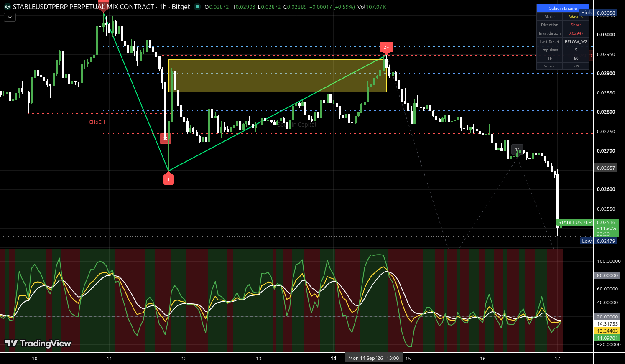The width and height of the screenshot is (625, 364).
Task: Click the High price tag label
Action: click(x=586, y=13)
